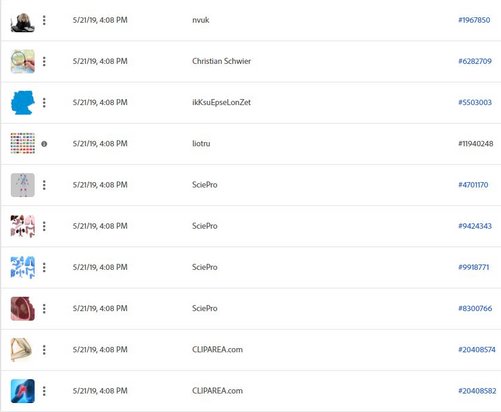Screen dimensions: 501x412
Task: Click the CLIPAREA.com blue joint pain thumbnail
Action: coord(23,391)
